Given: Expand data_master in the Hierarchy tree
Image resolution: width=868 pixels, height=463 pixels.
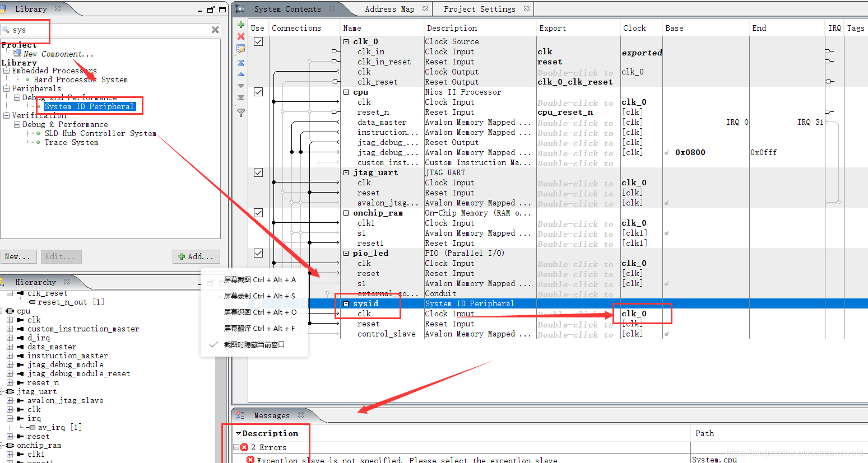Looking at the screenshot, I should click(x=10, y=347).
